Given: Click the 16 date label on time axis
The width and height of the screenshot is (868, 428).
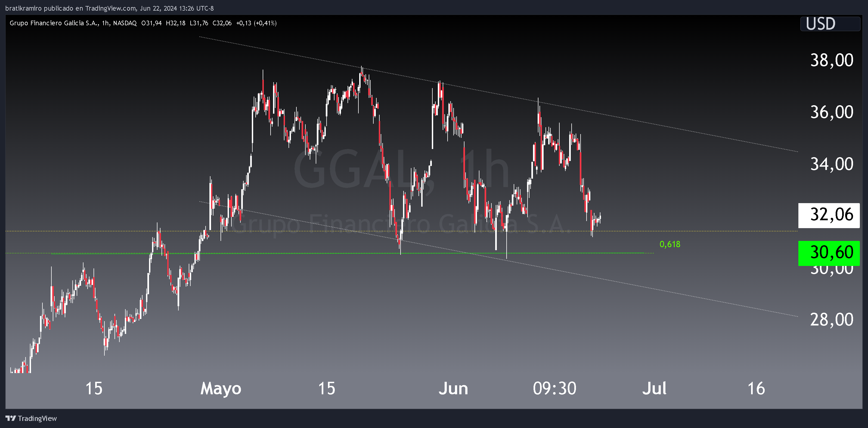Looking at the screenshot, I should pyautogui.click(x=756, y=389).
